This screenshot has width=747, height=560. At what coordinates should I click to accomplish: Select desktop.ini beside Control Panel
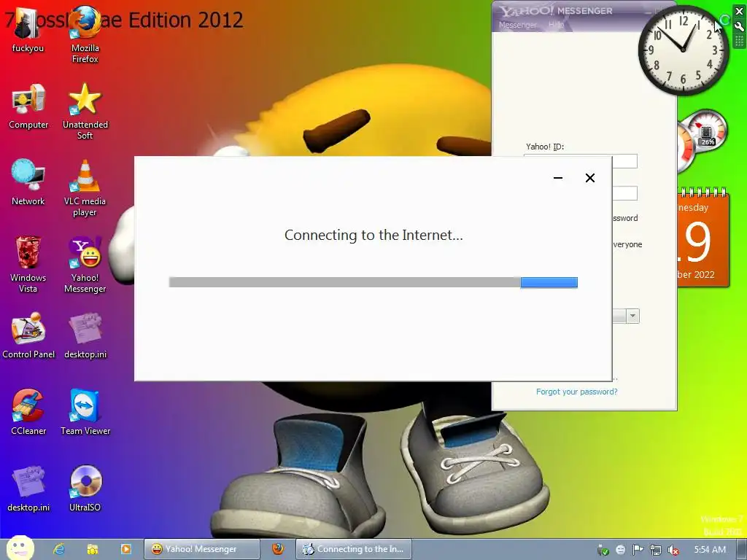[85, 335]
